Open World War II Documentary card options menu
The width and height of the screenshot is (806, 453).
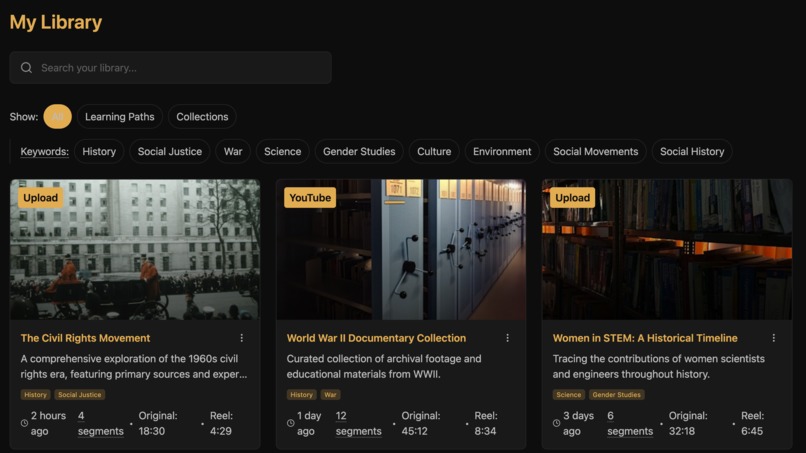pyautogui.click(x=507, y=338)
